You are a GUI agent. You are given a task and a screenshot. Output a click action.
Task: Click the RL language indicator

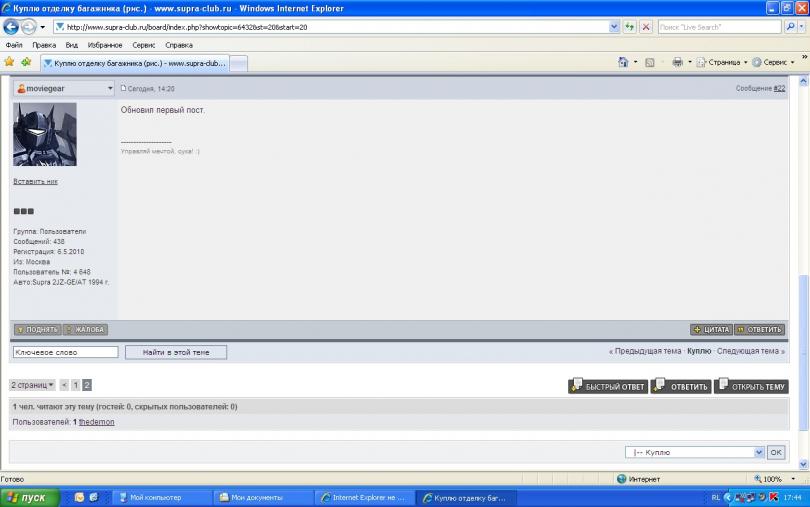[715, 497]
